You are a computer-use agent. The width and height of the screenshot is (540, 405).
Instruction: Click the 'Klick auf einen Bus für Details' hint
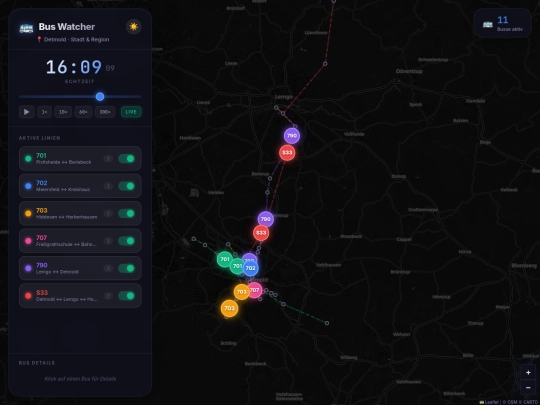coord(80,379)
